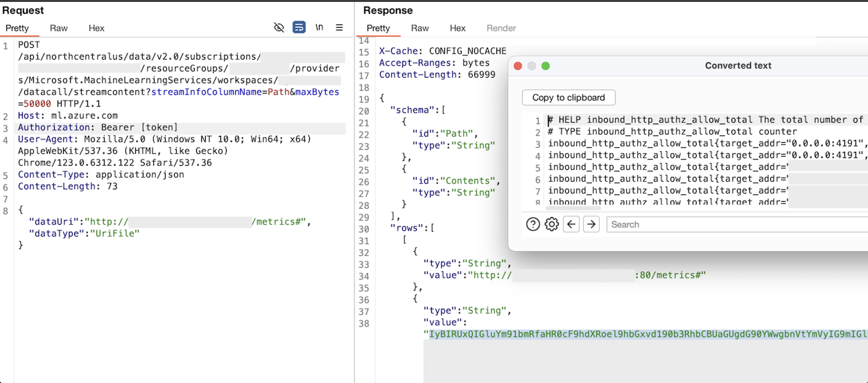Click the forward arrow in Converted text window
This screenshot has width=868, height=383.
point(591,224)
